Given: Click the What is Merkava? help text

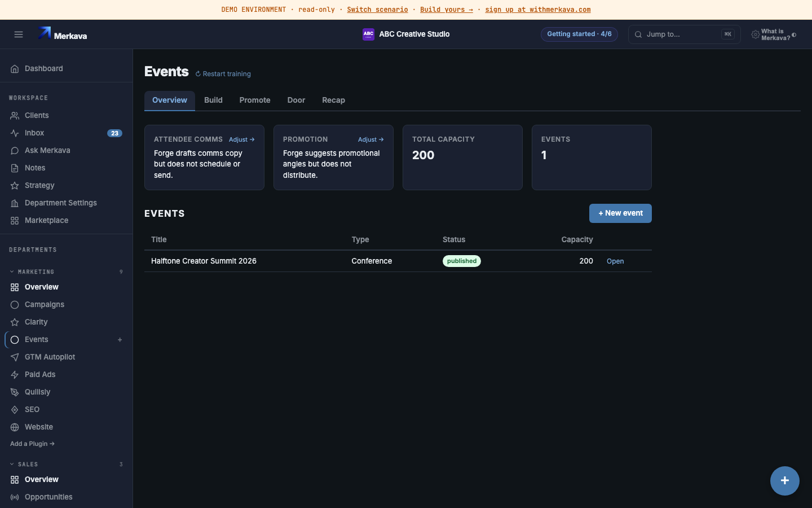Looking at the screenshot, I should (775, 35).
